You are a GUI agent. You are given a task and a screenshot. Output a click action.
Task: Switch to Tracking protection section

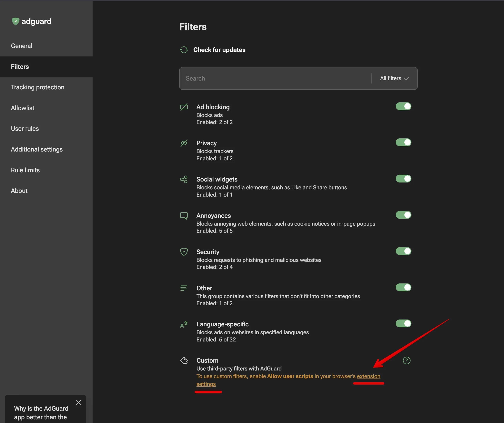point(38,87)
